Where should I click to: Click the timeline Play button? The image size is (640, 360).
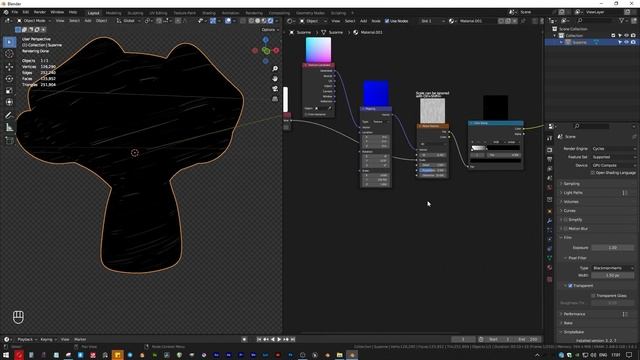coord(279,339)
